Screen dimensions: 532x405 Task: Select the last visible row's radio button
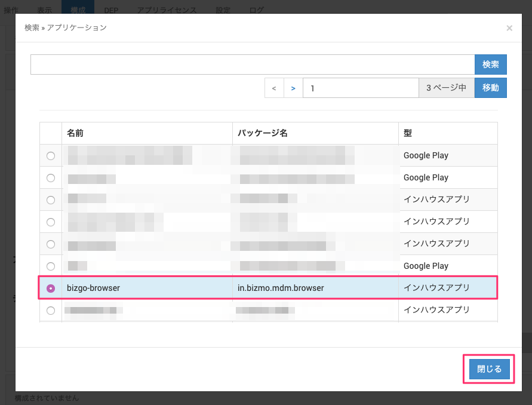[51, 310]
